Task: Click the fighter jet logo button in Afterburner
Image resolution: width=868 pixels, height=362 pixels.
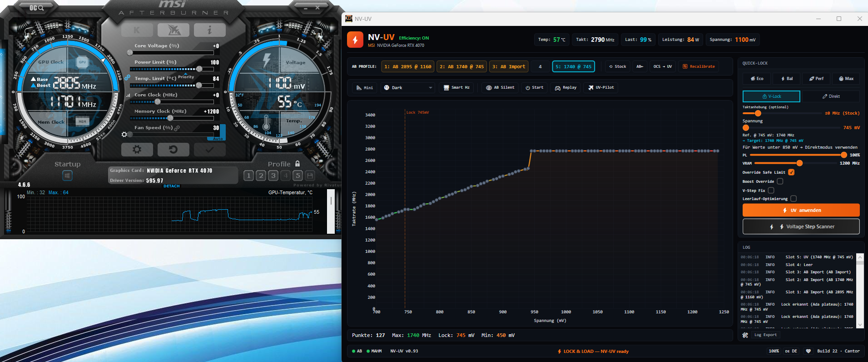Action: click(174, 30)
